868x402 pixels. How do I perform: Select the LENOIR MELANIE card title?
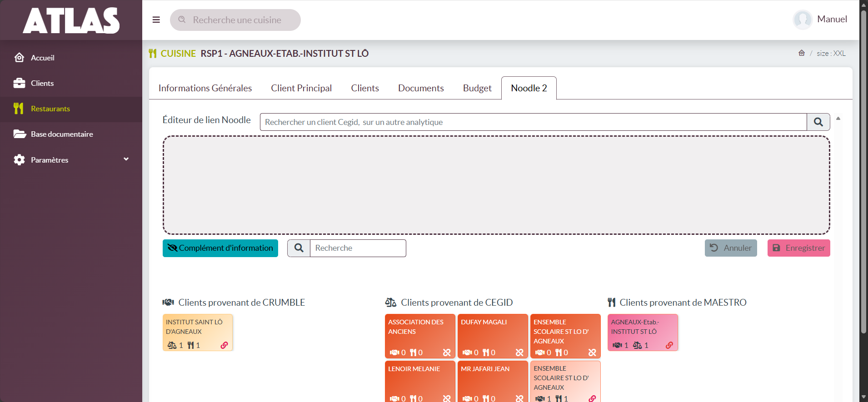tap(414, 369)
